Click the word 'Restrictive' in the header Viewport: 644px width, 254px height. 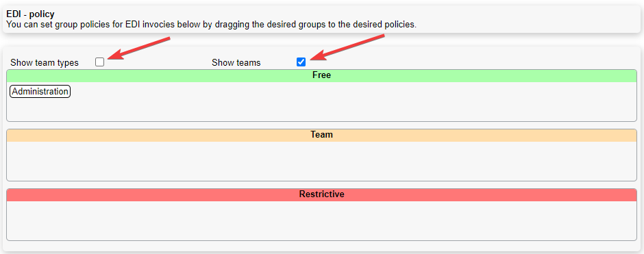(x=321, y=194)
